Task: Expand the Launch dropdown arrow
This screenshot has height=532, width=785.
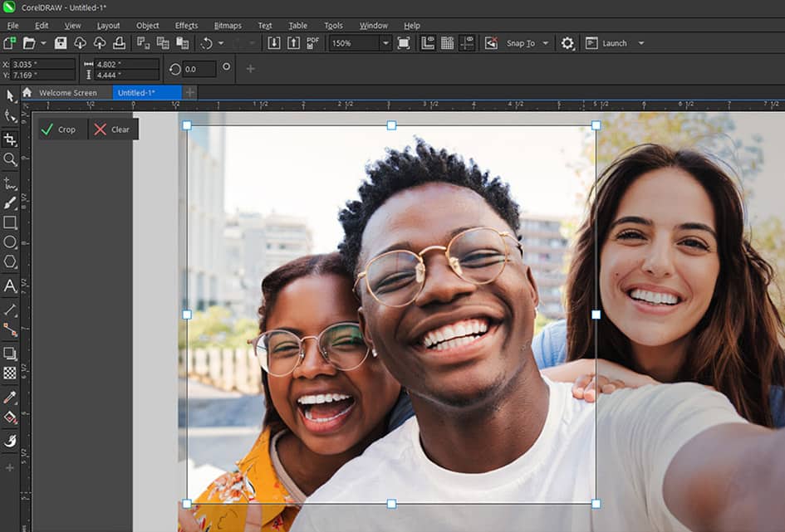Action: pos(641,43)
